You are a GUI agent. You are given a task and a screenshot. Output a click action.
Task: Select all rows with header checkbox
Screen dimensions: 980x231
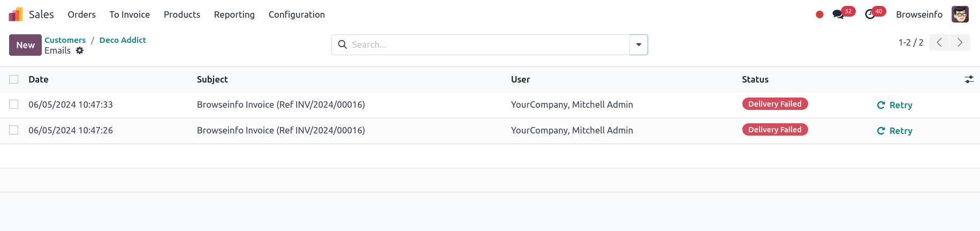14,79
